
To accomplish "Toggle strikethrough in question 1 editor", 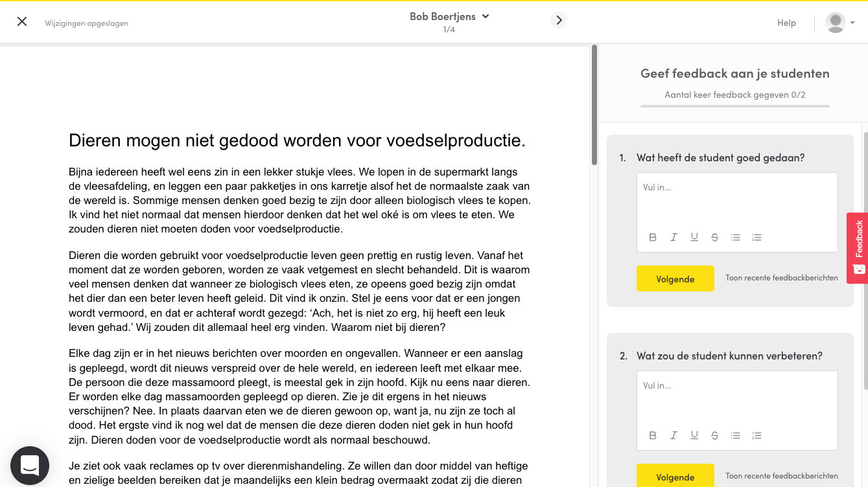I will (x=715, y=238).
